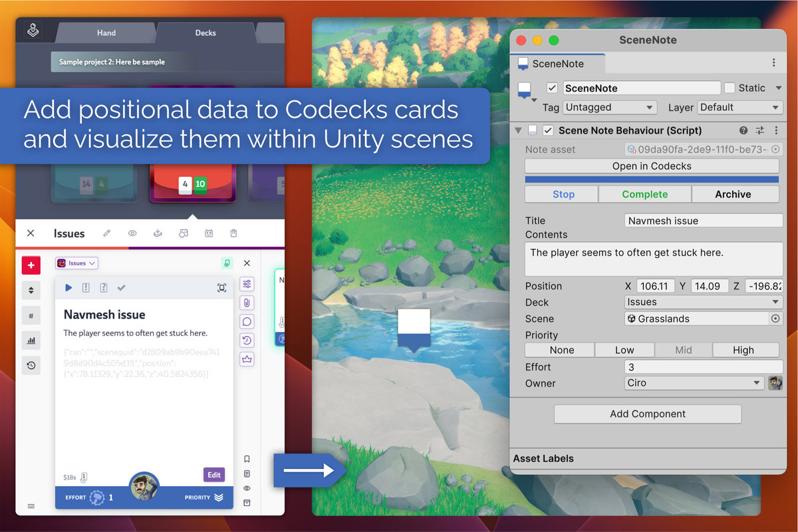Click the trash icon in the Issues header
This screenshot has width=798, height=532.
pyautogui.click(x=233, y=233)
